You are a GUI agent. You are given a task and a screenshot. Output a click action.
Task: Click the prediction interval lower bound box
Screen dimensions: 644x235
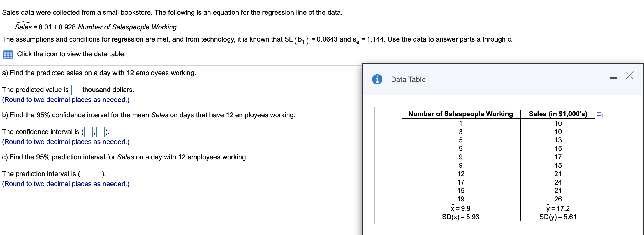(85, 173)
